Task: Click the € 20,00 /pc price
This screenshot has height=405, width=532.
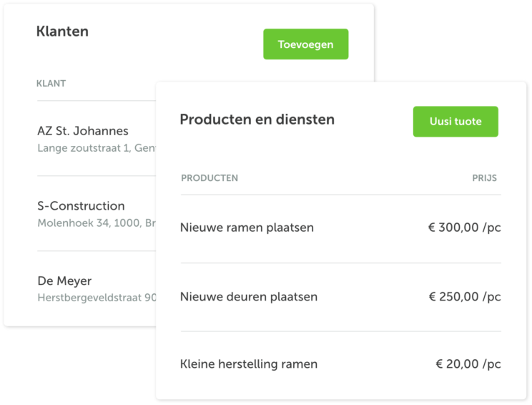Action: pos(468,364)
